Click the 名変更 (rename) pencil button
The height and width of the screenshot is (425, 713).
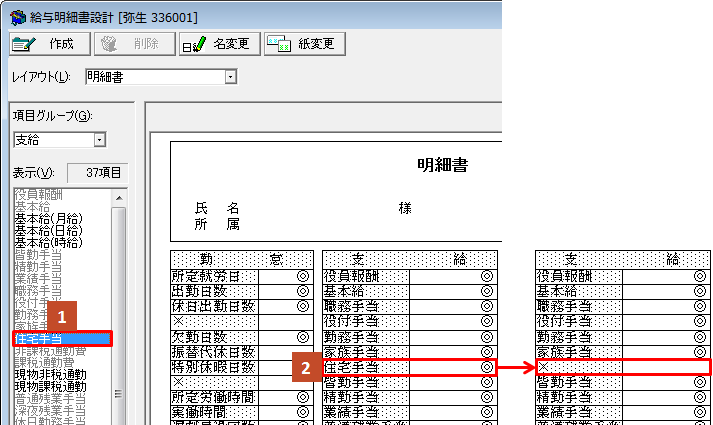(x=219, y=44)
